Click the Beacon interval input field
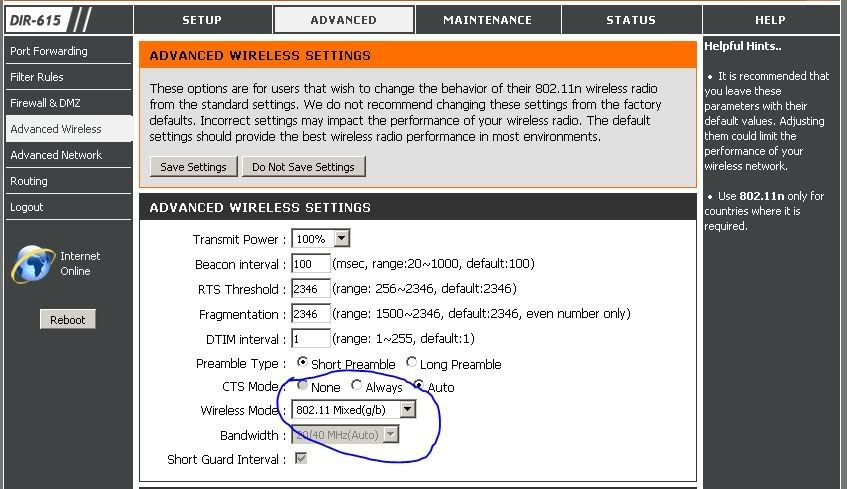Viewport: 847px width, 489px height. point(310,264)
